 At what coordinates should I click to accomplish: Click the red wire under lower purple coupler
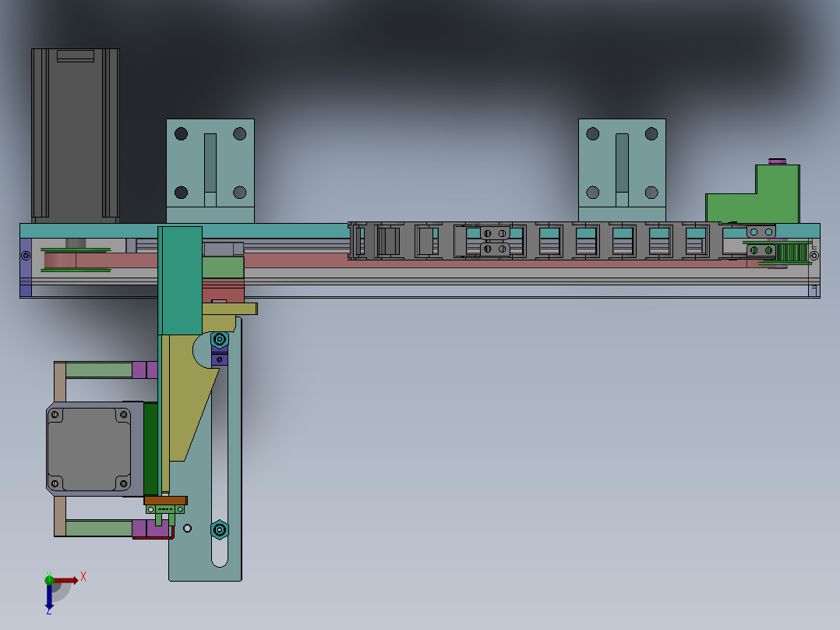click(x=154, y=537)
